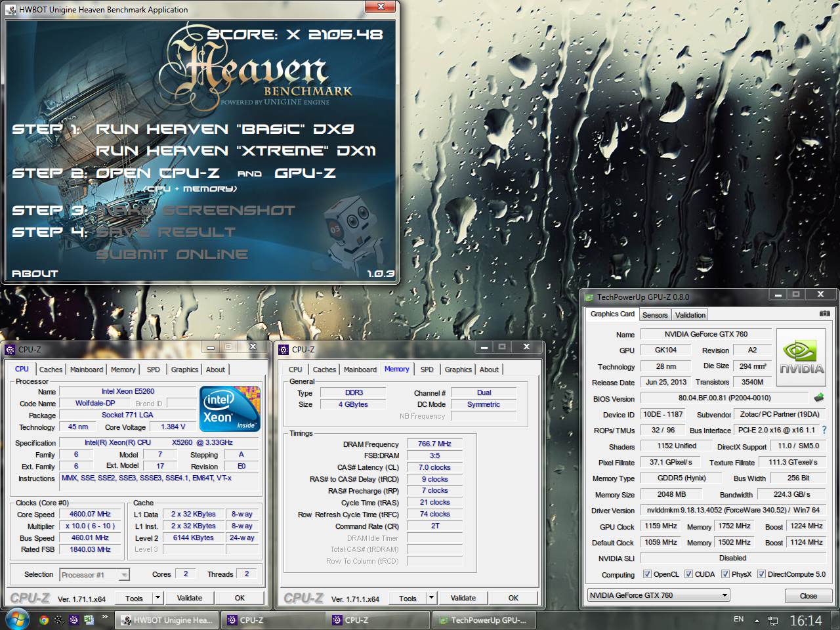This screenshot has height=630, width=840.
Task: Click the Name field showing Intel Xeon E5260
Action: (x=128, y=391)
